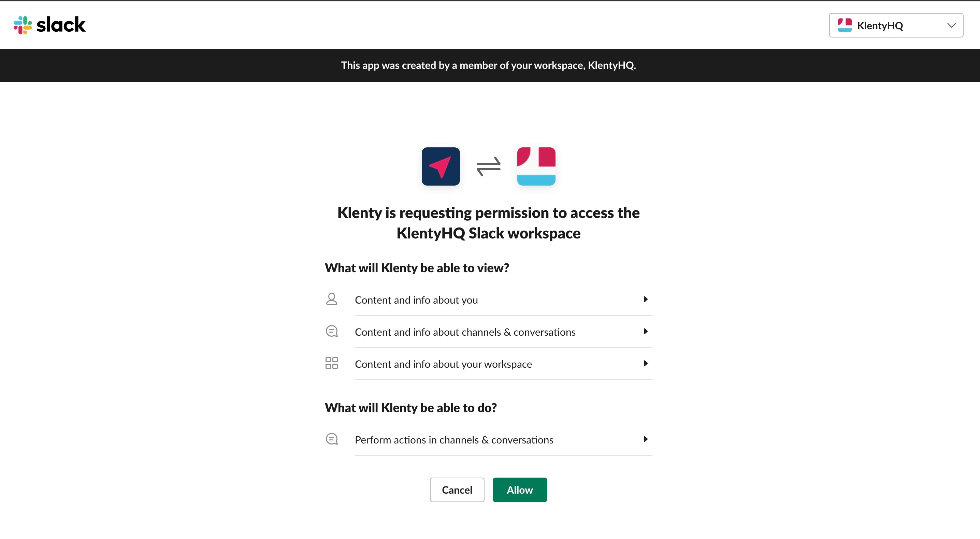
Task: Click chat bubble icon beside 'Content and info about channels'
Action: (x=331, y=331)
